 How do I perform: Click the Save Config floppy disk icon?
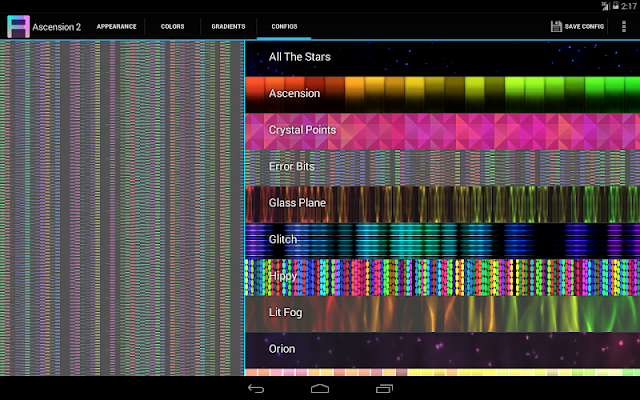click(x=556, y=27)
